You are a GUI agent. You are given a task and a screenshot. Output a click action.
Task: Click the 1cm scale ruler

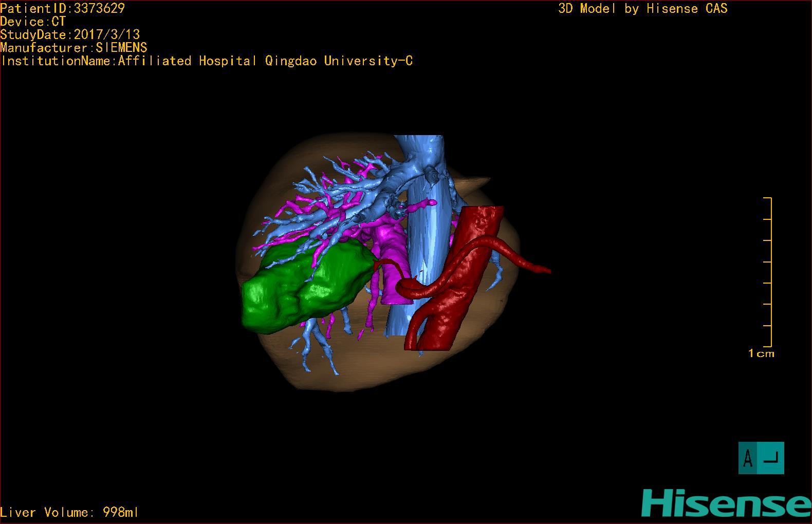pos(767,272)
